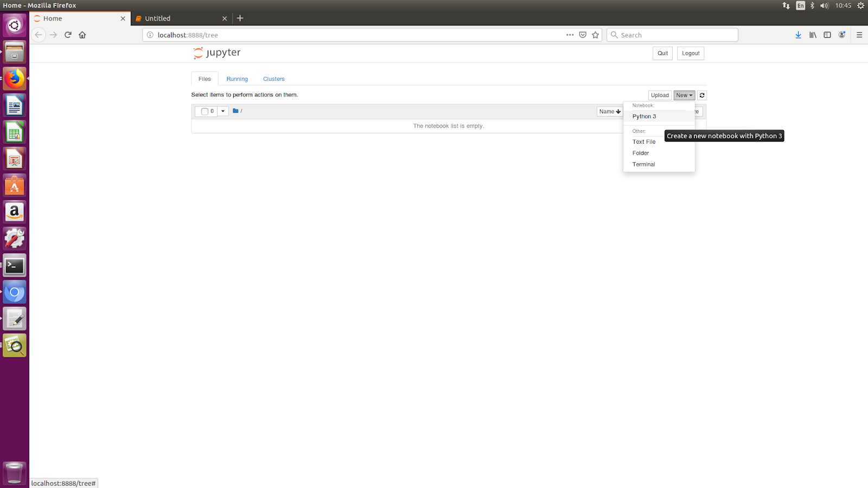Open Firefox Downloads icon

[x=798, y=35]
